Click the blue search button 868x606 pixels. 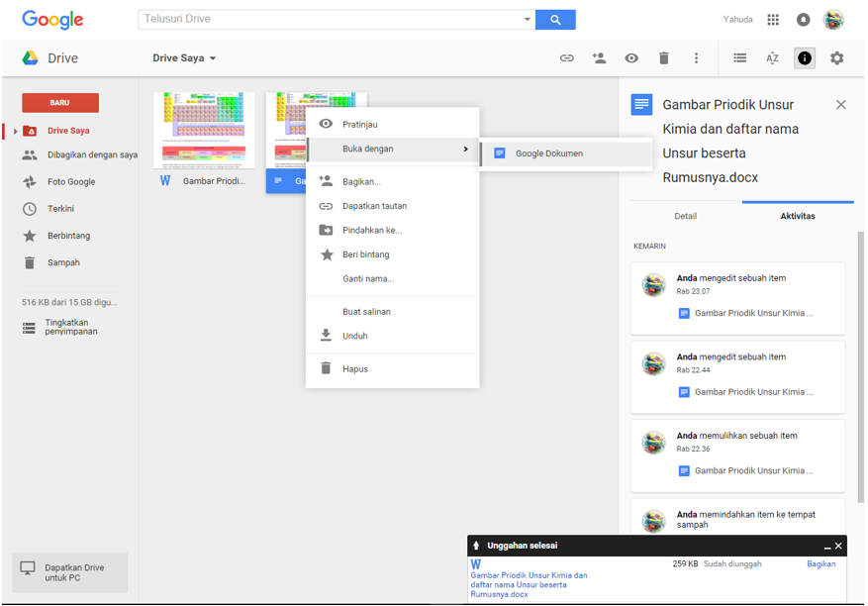pyautogui.click(x=555, y=20)
